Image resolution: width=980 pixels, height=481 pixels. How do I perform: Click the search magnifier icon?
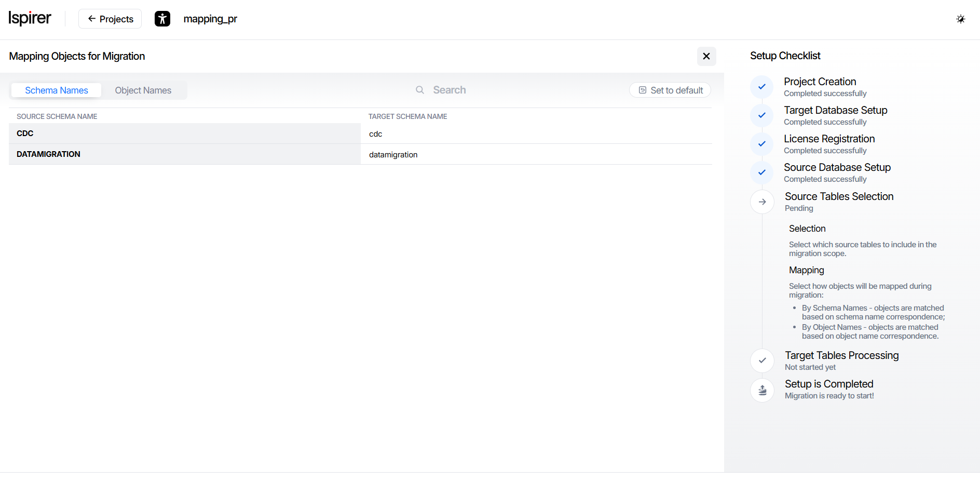click(420, 90)
